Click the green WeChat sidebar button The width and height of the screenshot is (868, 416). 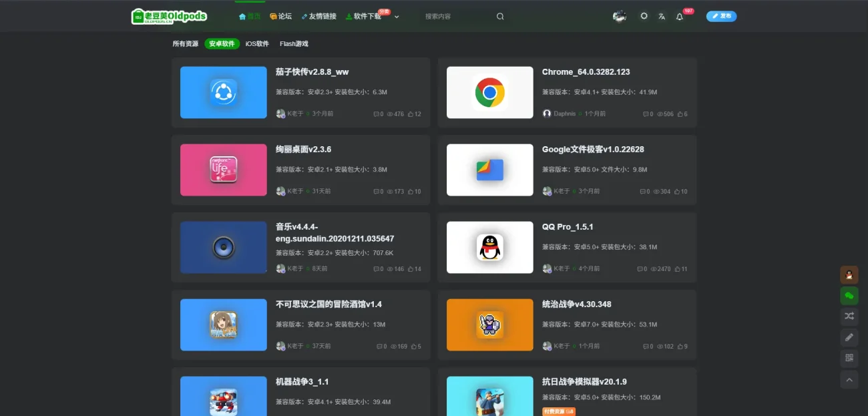pos(849,295)
